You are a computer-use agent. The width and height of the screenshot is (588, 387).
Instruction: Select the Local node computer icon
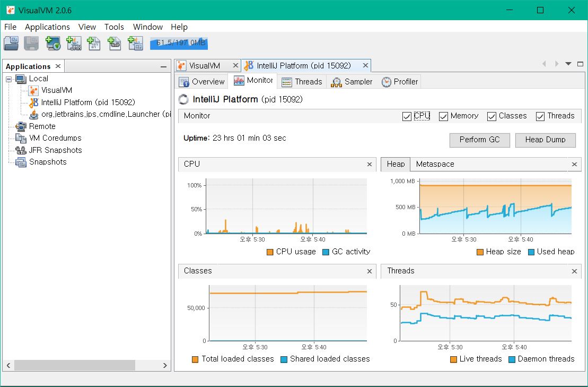(21, 79)
